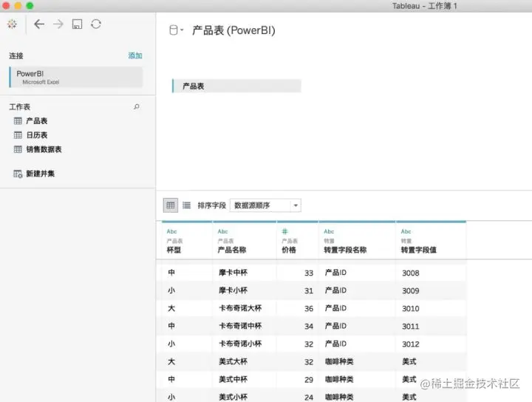The width and height of the screenshot is (532, 402).
Task: Click value 3012
Action: click(411, 344)
